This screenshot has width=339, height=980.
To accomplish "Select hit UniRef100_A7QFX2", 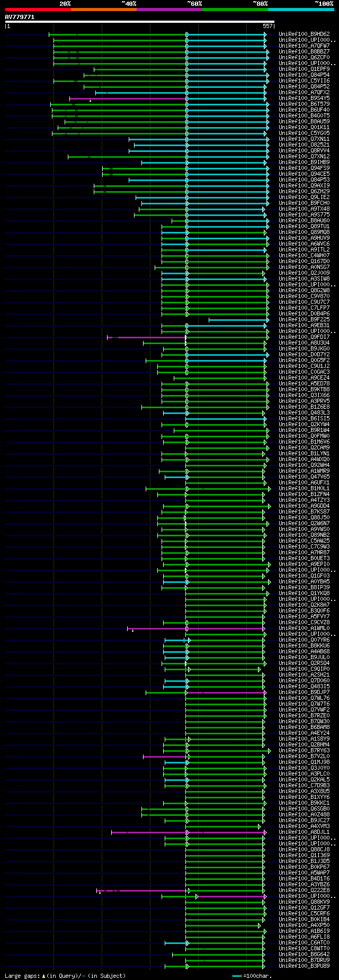I will [x=304, y=93].
